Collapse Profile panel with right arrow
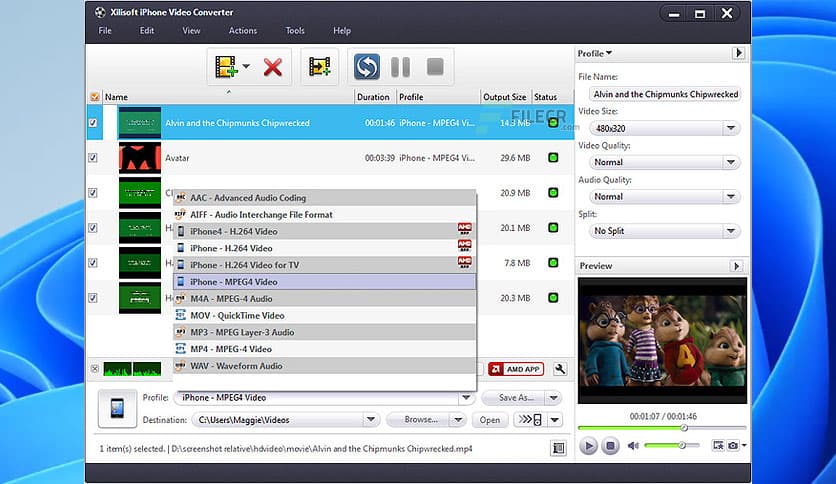Viewport: 836px width, 484px height. coord(738,53)
